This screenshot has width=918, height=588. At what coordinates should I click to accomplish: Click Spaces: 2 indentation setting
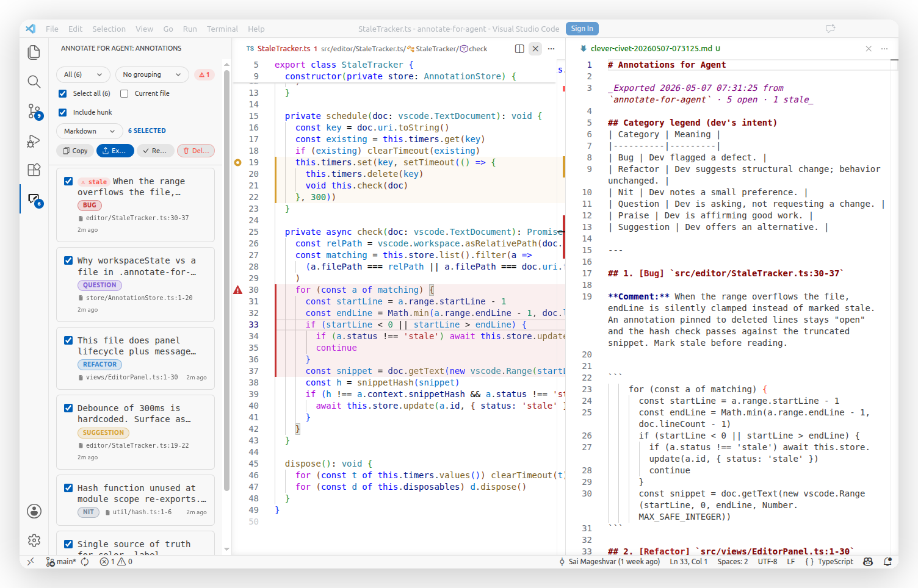(x=732, y=562)
